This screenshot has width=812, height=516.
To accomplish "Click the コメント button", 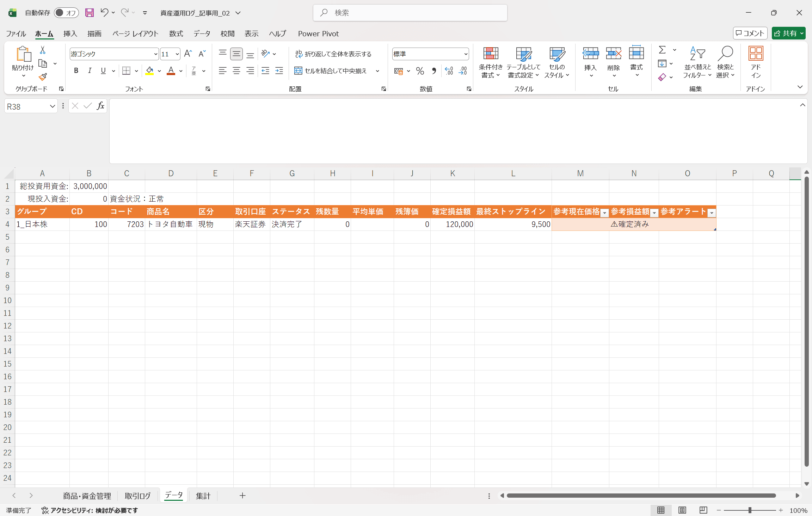I will coord(750,33).
